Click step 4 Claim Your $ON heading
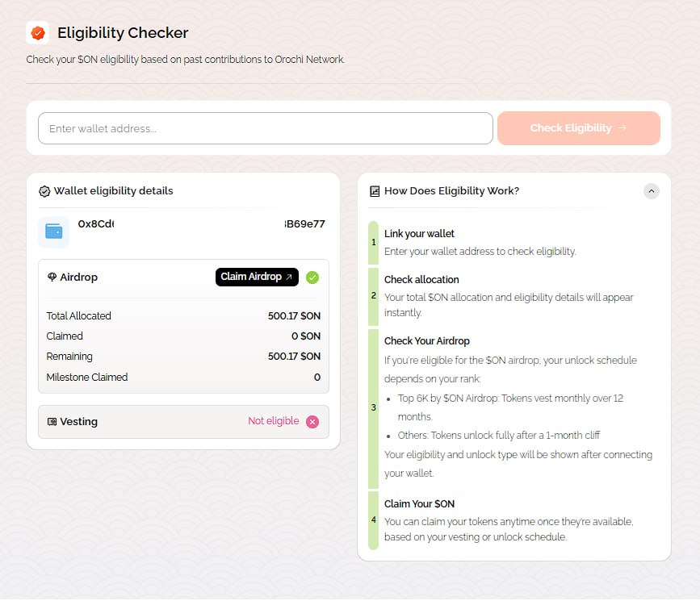The height and width of the screenshot is (601, 700). coord(419,504)
